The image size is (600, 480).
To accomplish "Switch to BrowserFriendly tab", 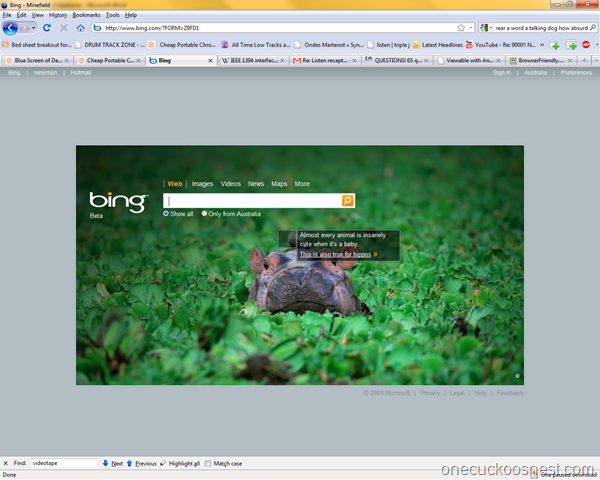I will point(541,60).
